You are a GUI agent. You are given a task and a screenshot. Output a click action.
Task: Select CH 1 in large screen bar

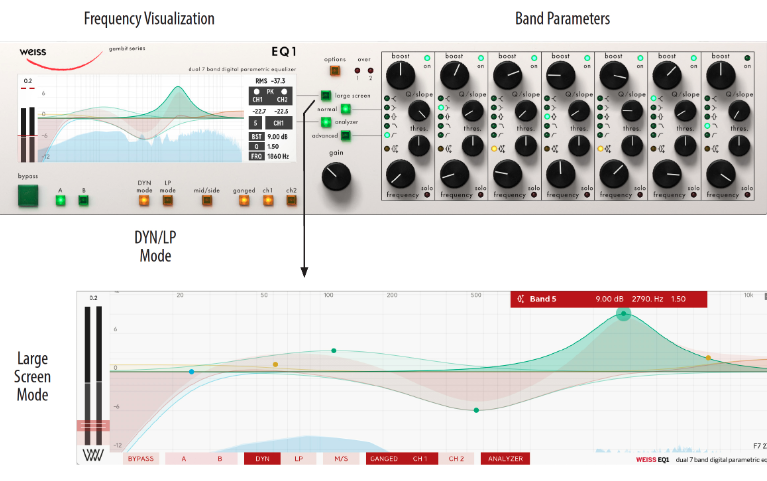[x=420, y=459]
